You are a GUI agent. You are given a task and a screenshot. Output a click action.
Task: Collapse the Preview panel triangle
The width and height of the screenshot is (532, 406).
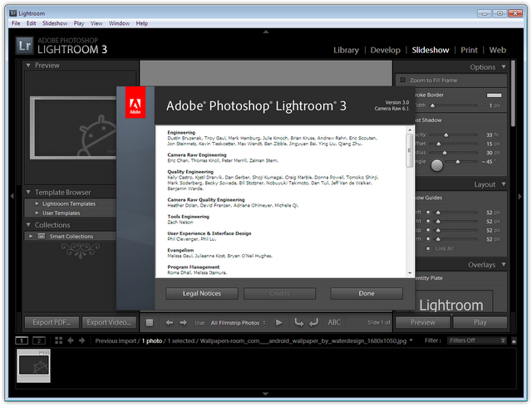click(x=28, y=65)
